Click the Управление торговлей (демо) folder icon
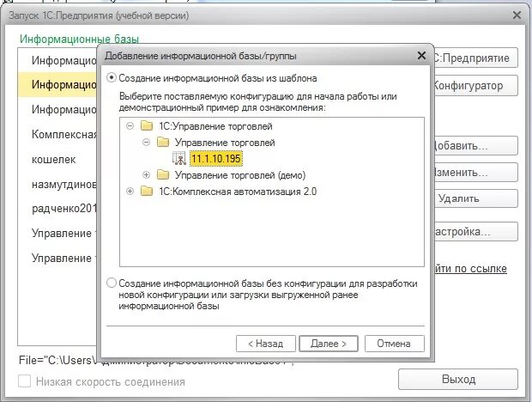 (x=163, y=175)
